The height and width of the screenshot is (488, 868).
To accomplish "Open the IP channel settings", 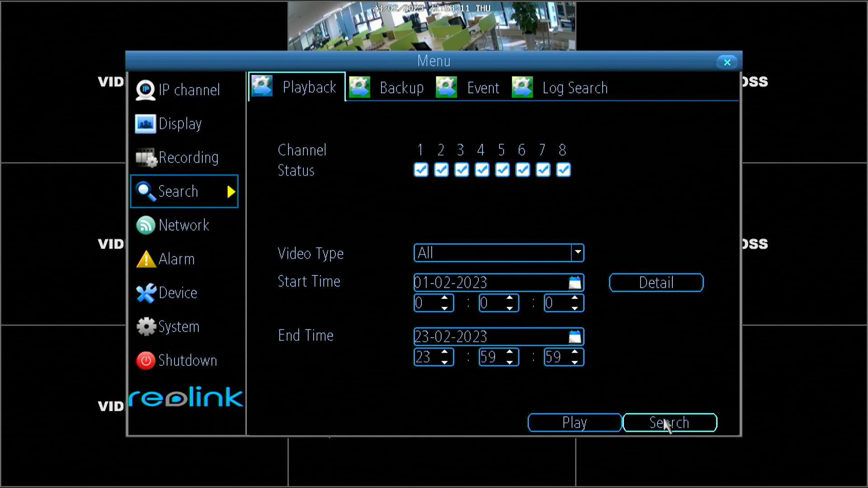I will pos(145,89).
